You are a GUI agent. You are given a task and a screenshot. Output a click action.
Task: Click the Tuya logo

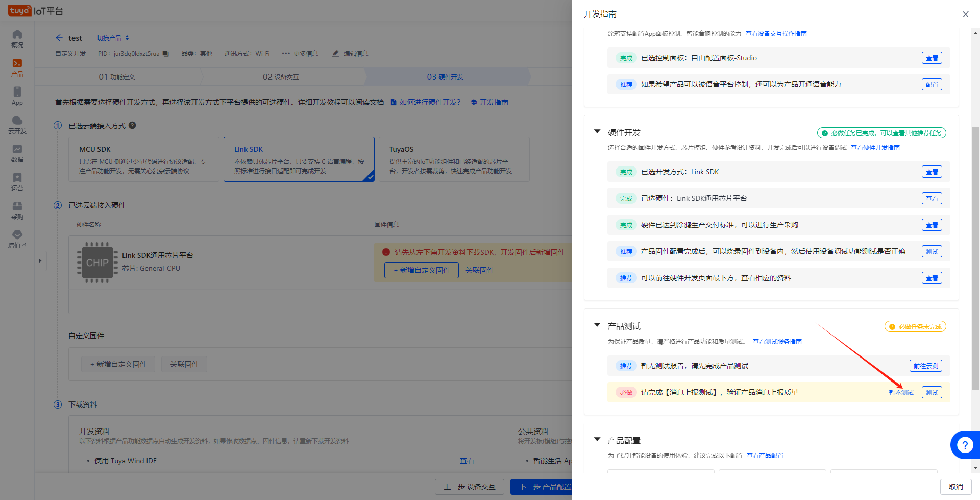tap(20, 11)
